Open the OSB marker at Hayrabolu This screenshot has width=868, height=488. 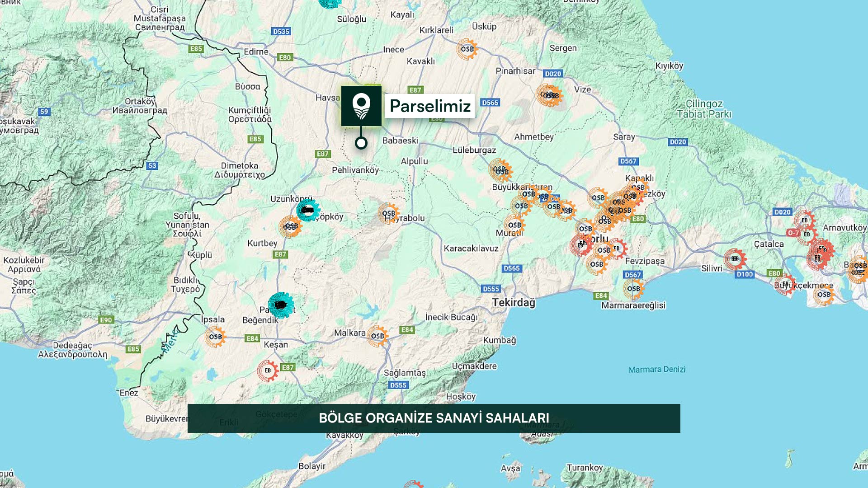388,213
